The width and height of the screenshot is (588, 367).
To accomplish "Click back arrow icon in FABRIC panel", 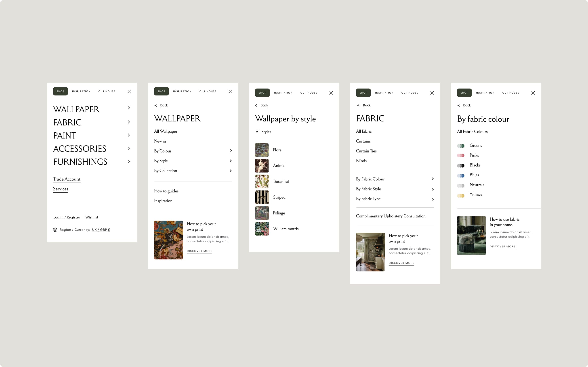I will [358, 105].
